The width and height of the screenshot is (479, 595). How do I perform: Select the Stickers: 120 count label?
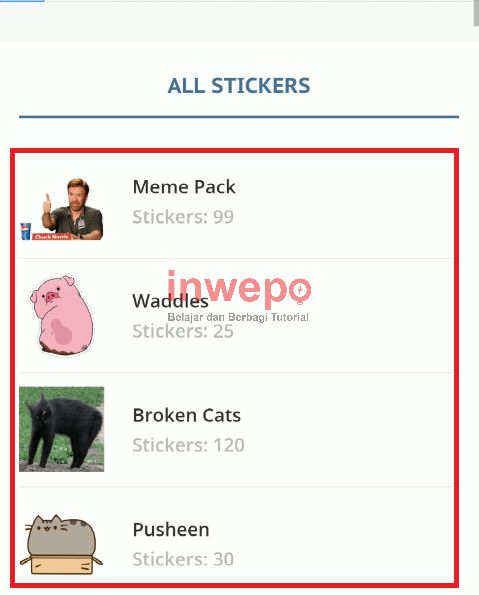(x=188, y=445)
